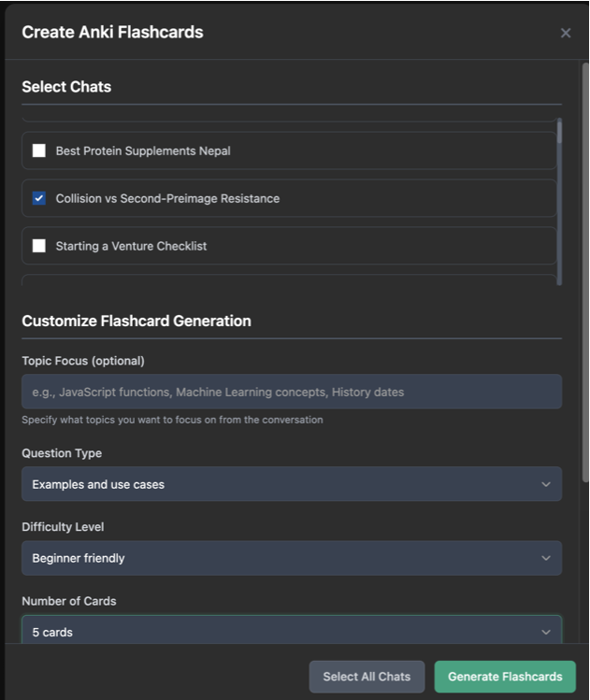Image resolution: width=590 pixels, height=700 pixels.
Task: Expand the Difficulty Level dropdown
Action: [x=292, y=558]
